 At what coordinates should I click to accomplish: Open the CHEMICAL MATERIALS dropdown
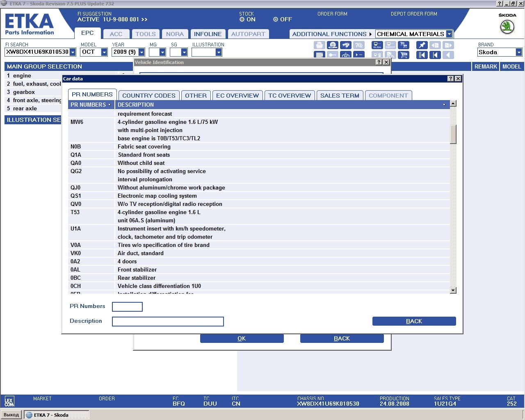tap(449, 34)
